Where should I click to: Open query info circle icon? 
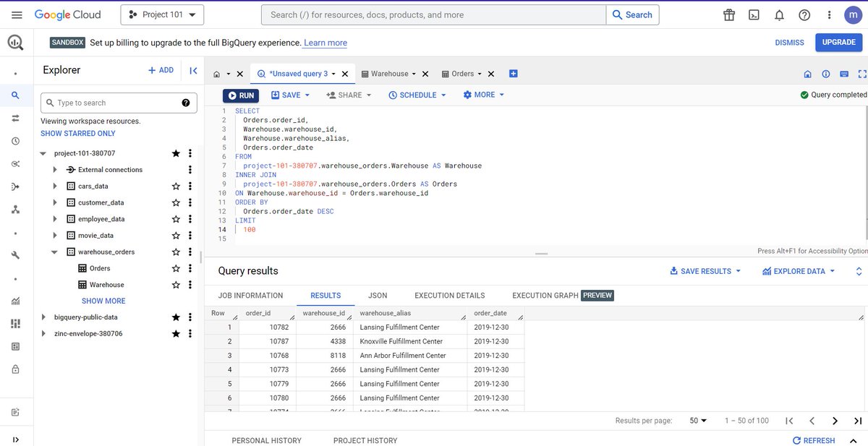pos(826,74)
